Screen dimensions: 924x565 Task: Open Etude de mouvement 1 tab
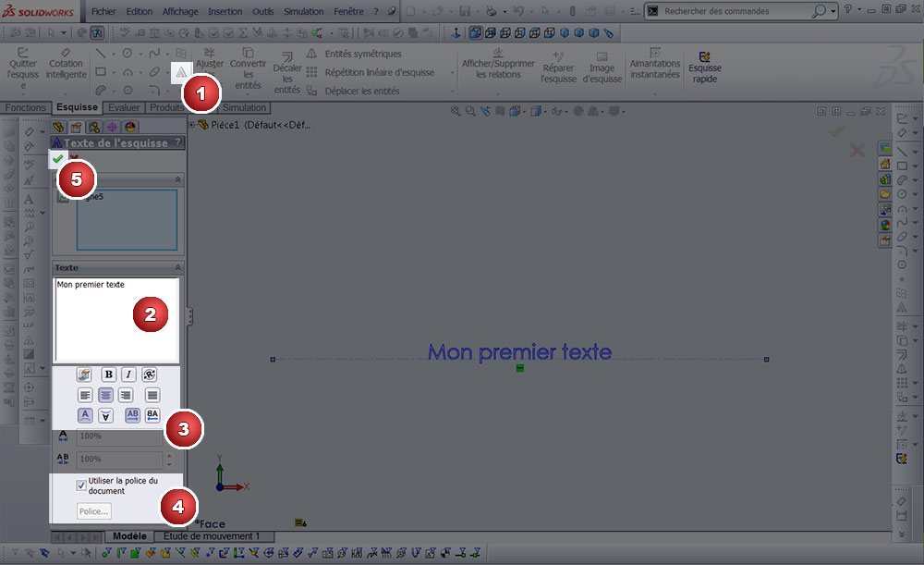click(x=212, y=536)
